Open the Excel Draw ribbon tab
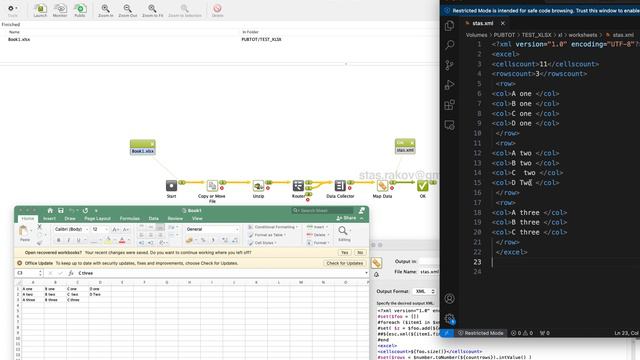The height and width of the screenshot is (360, 640). 70,219
